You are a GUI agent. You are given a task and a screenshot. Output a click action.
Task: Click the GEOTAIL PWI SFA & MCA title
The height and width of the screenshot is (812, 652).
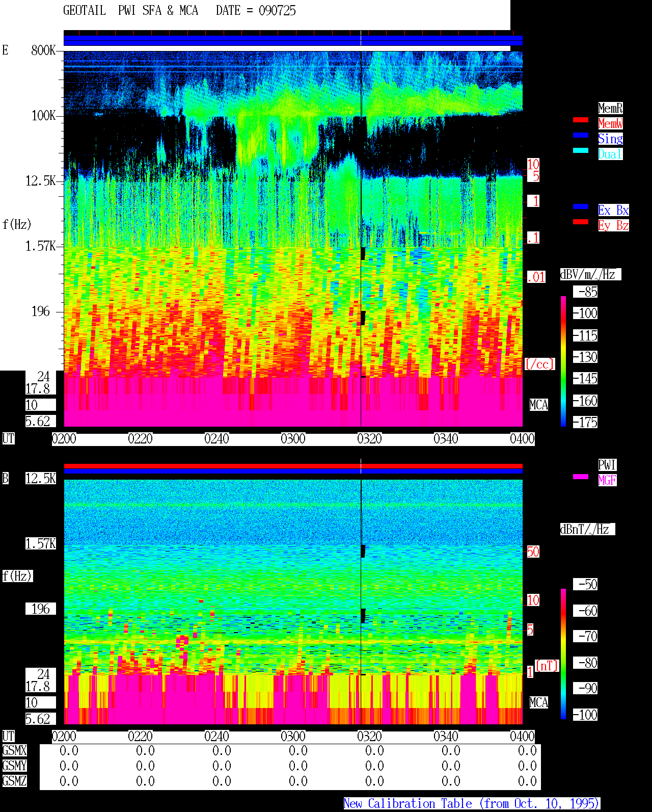point(130,10)
